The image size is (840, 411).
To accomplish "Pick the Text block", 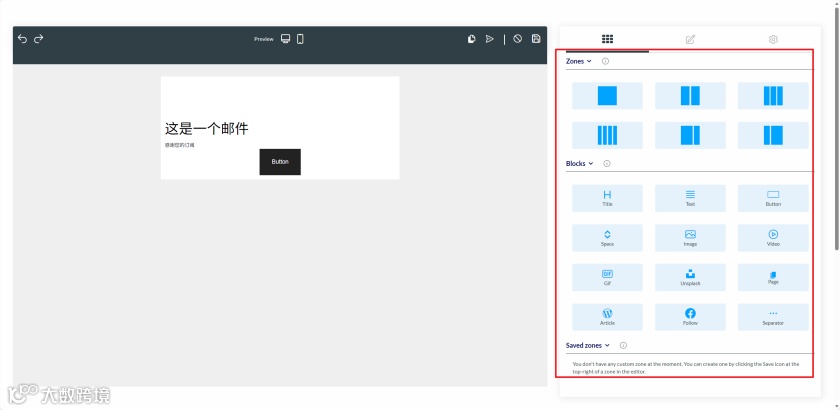I will pyautogui.click(x=690, y=198).
